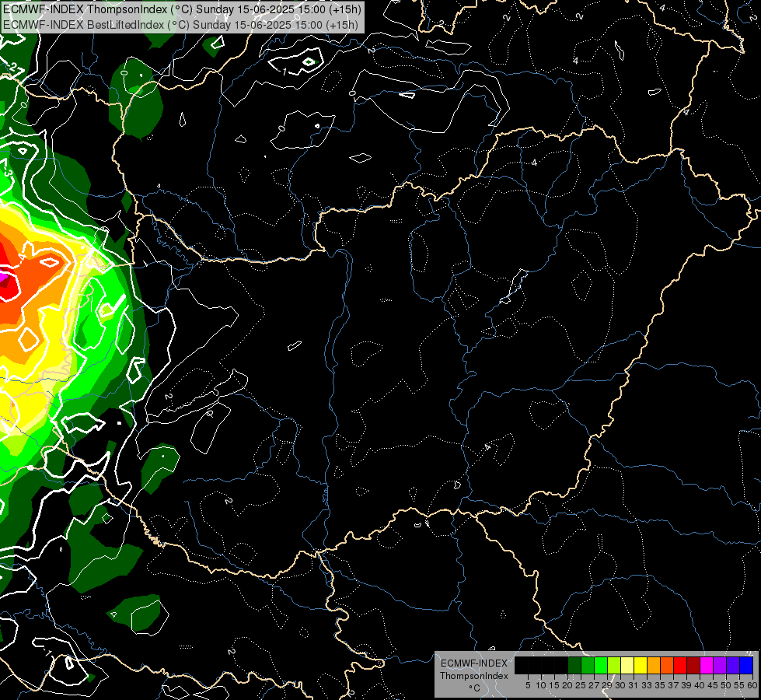Click the legend tick value 30
761x700 pixels.
pyautogui.click(x=621, y=685)
